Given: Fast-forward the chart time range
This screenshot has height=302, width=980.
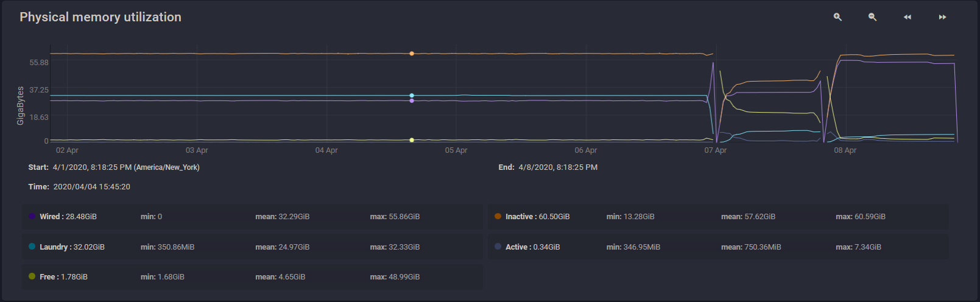Looking at the screenshot, I should [x=942, y=17].
